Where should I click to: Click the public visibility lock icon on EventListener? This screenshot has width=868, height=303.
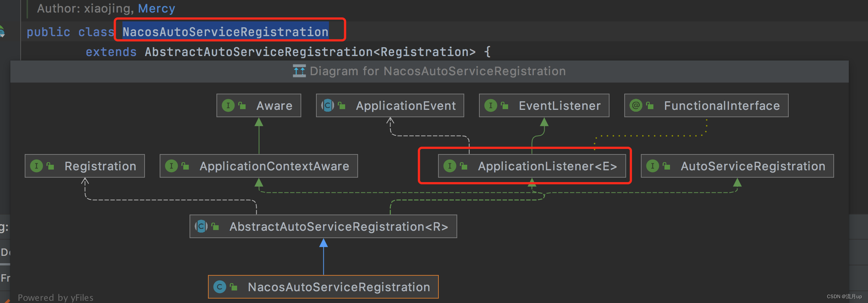pos(504,106)
